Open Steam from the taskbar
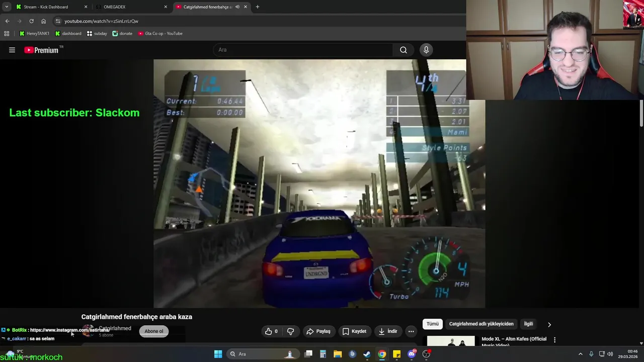The image size is (644, 362). (x=367, y=354)
